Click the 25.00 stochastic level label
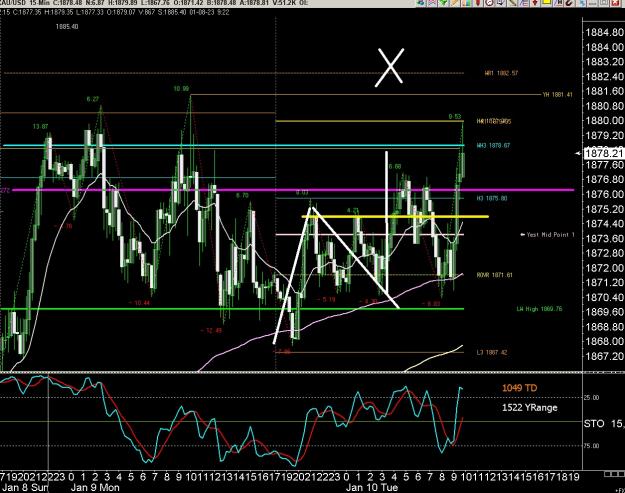 pos(592,397)
